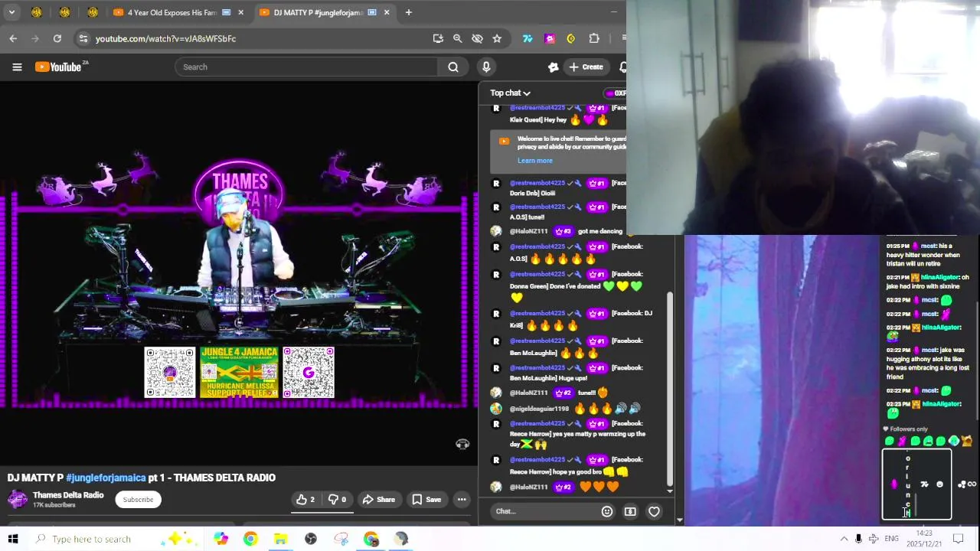
Task: Click the microphone icon in the system tray
Action: [858, 539]
